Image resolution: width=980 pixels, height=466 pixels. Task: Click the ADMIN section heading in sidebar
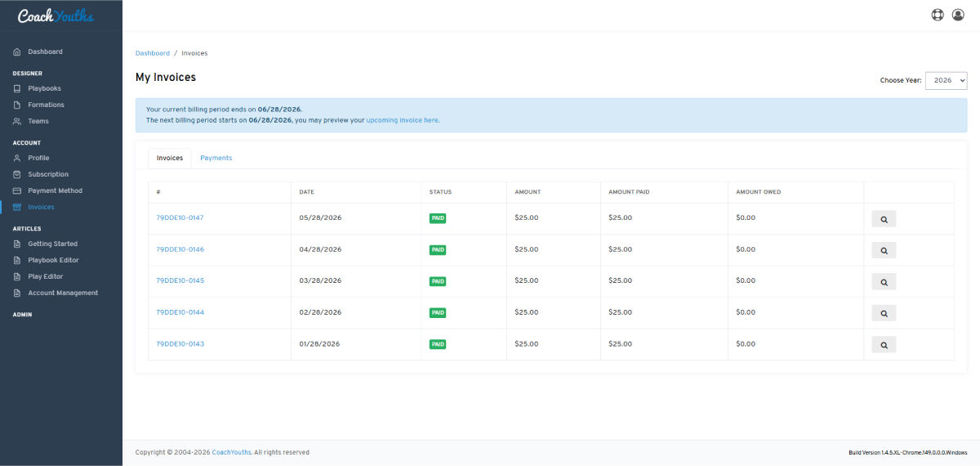tap(22, 314)
